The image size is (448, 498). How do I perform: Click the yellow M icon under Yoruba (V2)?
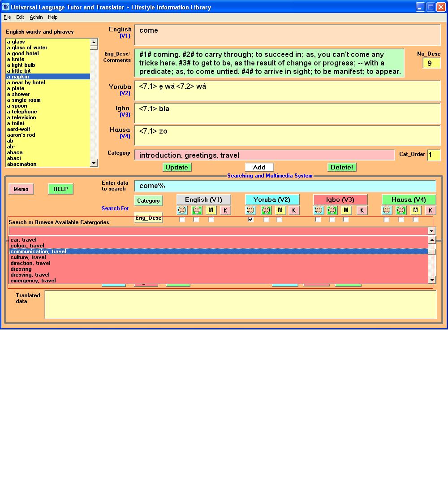coord(280,210)
